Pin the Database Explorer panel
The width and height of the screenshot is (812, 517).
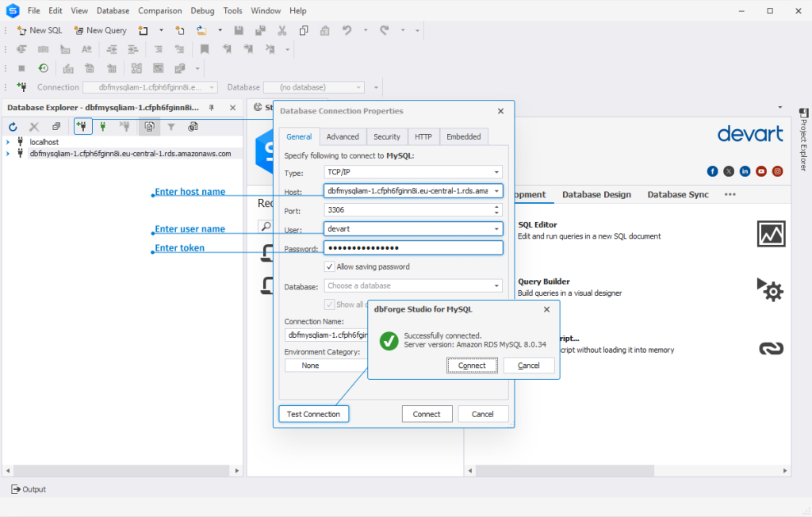point(211,108)
